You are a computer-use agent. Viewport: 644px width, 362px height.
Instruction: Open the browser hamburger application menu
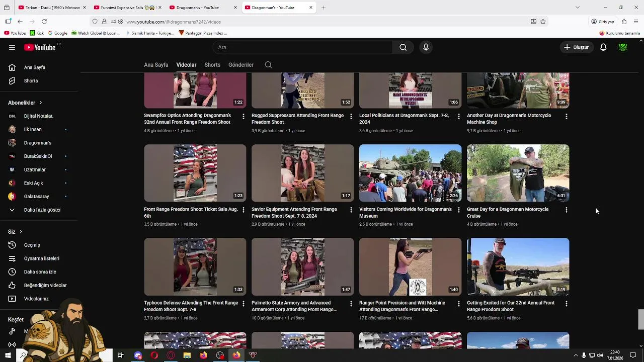(x=636, y=22)
